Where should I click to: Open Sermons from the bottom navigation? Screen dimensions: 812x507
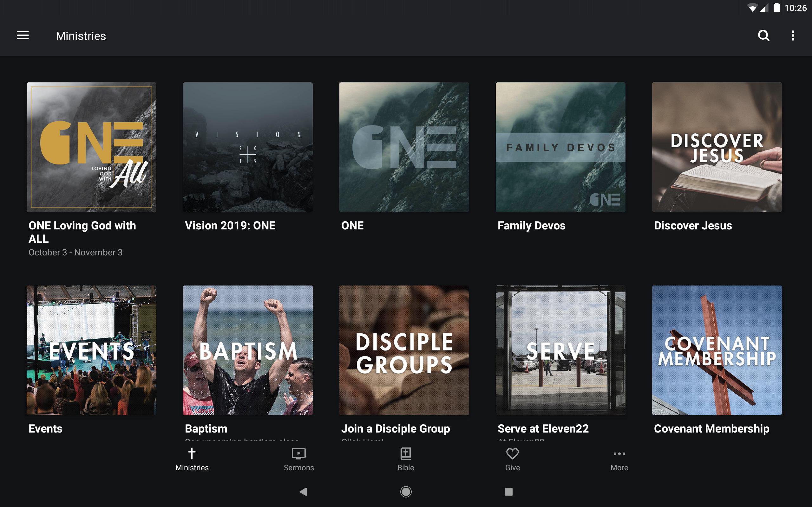pyautogui.click(x=298, y=458)
